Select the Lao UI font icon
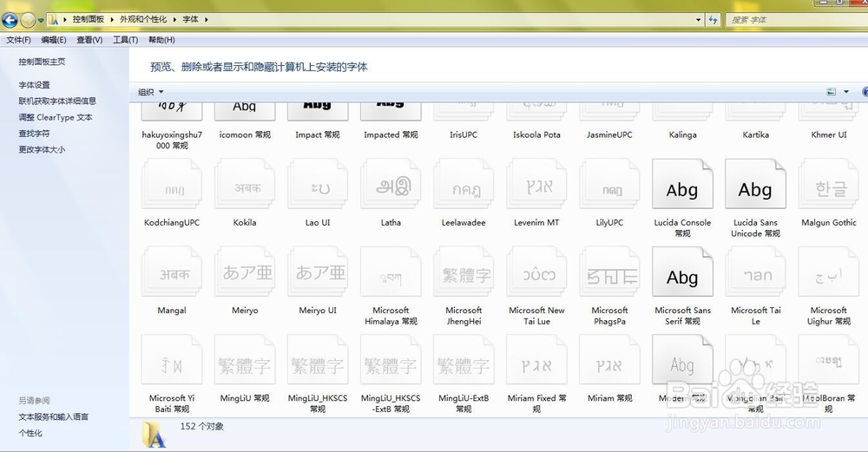This screenshot has width=868, height=452. point(318,184)
